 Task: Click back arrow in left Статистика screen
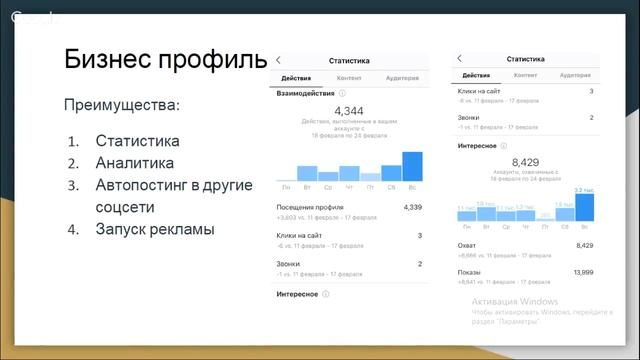click(x=278, y=60)
